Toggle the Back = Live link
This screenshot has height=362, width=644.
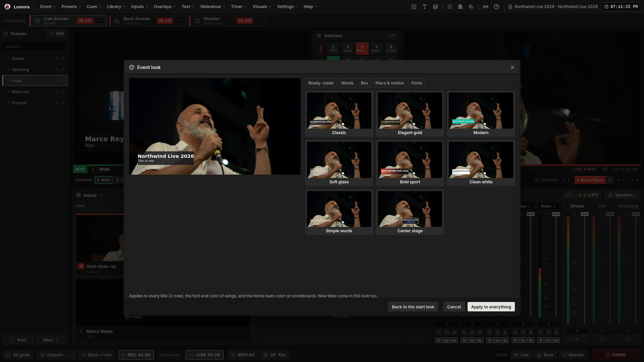point(97,355)
